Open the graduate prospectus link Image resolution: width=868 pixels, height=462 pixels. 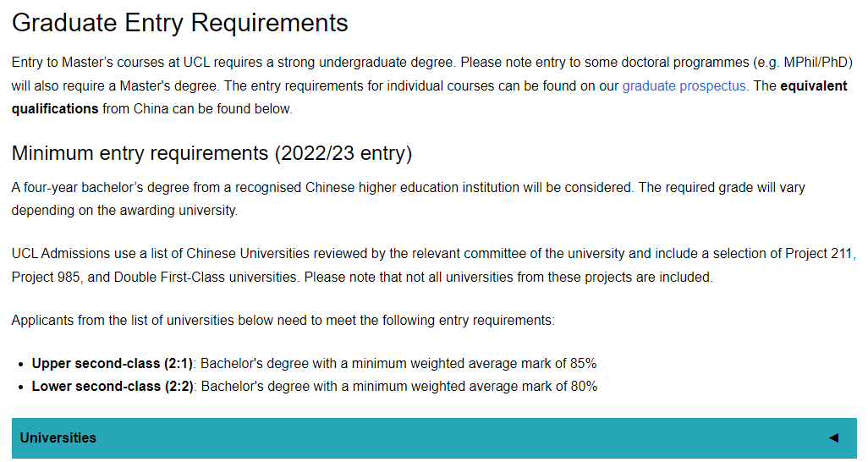684,86
